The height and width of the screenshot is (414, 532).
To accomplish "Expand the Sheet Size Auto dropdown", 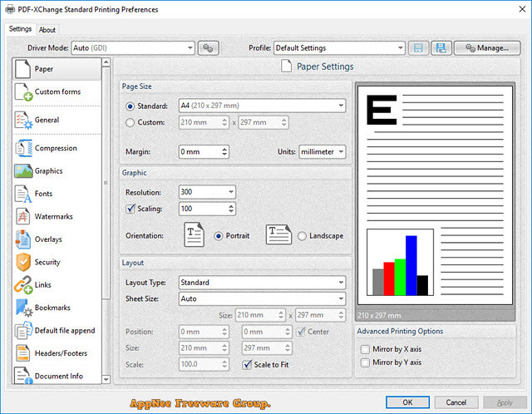I will click(x=263, y=298).
